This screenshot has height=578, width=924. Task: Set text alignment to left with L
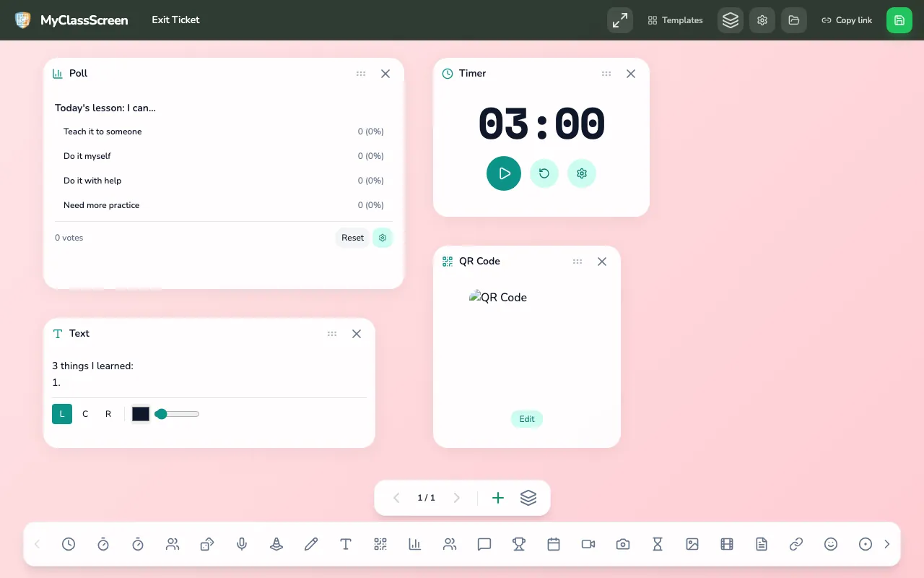pyautogui.click(x=62, y=414)
